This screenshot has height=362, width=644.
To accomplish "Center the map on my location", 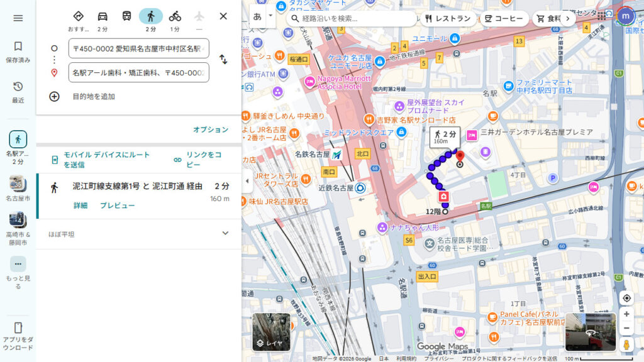I will pyautogui.click(x=626, y=298).
